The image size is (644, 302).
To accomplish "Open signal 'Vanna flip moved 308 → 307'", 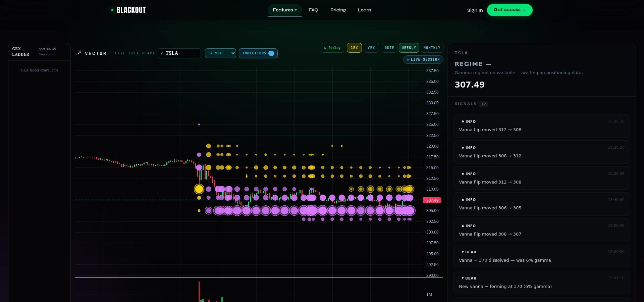I will click(541, 230).
